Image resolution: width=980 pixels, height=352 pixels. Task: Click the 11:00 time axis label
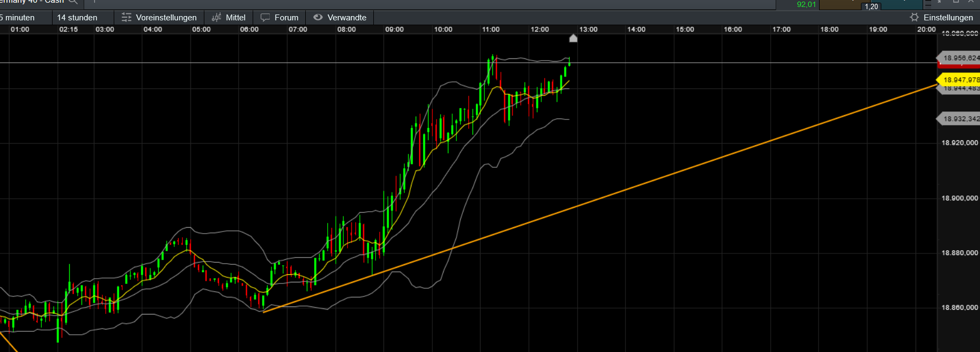pyautogui.click(x=491, y=29)
